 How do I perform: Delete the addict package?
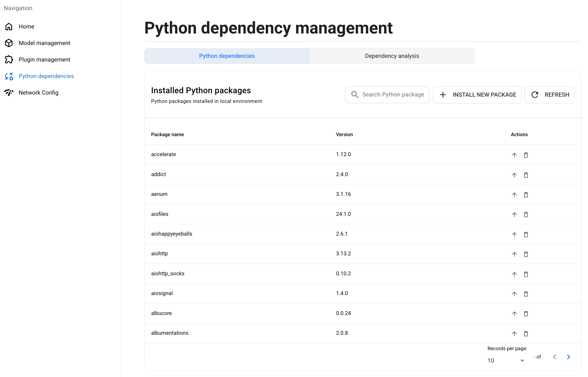(526, 175)
